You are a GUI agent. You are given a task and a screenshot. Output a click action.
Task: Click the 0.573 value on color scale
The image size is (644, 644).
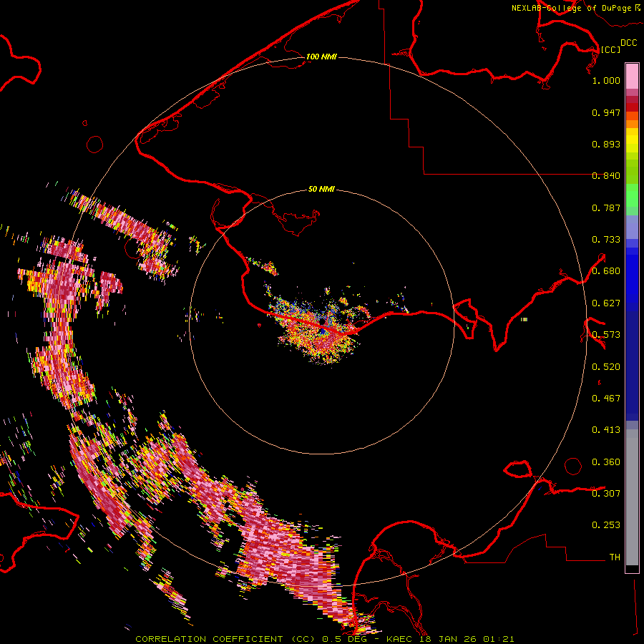[x=606, y=335]
